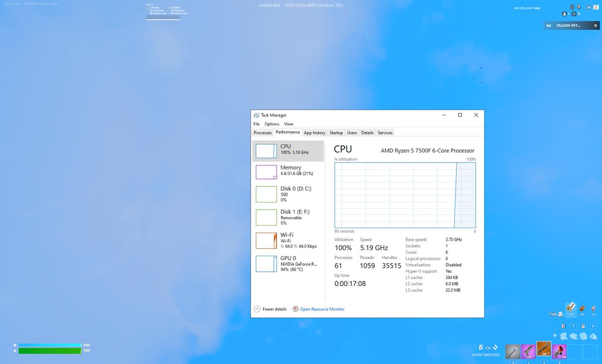The width and height of the screenshot is (602, 364).
Task: Click the 0:00:17:08 up time value
Action: pos(350,284)
